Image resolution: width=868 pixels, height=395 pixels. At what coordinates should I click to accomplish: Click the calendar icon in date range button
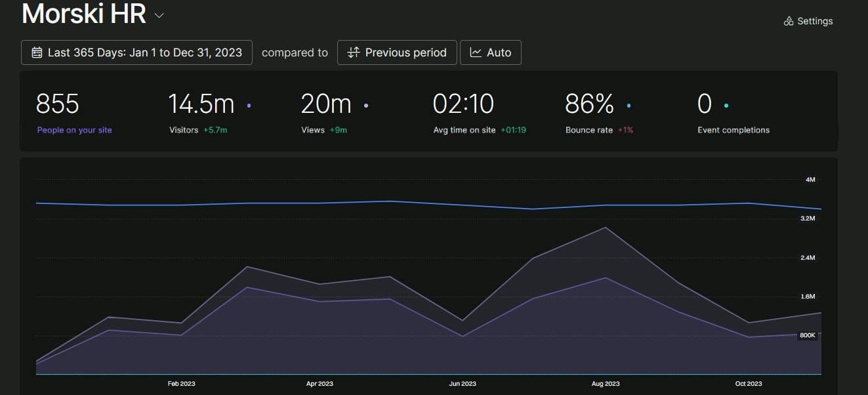[37, 52]
